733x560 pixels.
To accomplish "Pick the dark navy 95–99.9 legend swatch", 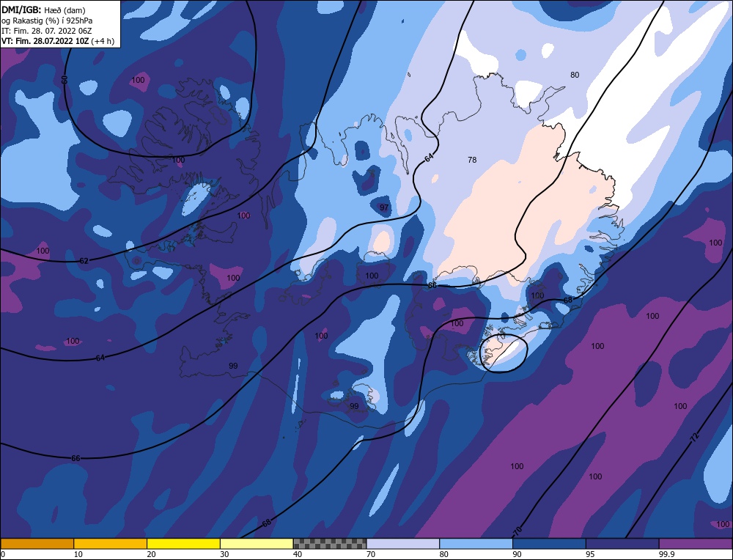I will [x=622, y=543].
